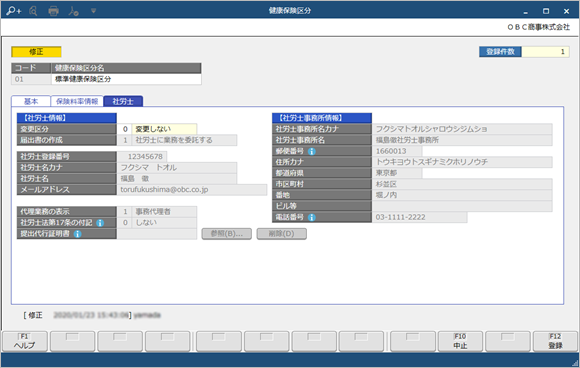This screenshot has height=368, width=580.
Task: Click the 番地 field 堀ノ内
Action: click(x=462, y=195)
